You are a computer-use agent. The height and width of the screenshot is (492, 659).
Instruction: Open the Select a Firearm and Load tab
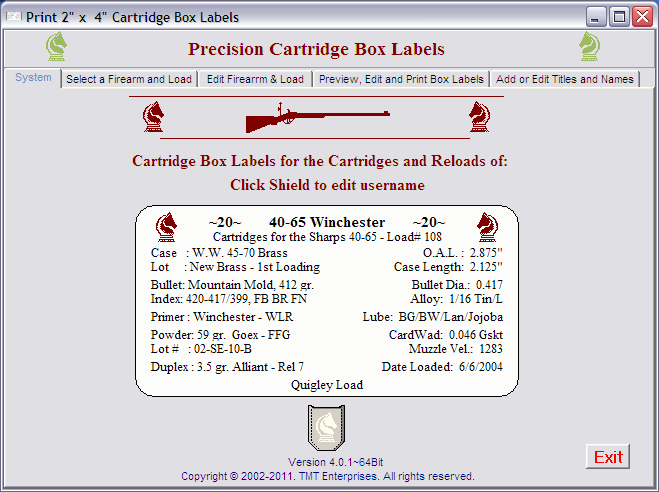click(x=129, y=79)
